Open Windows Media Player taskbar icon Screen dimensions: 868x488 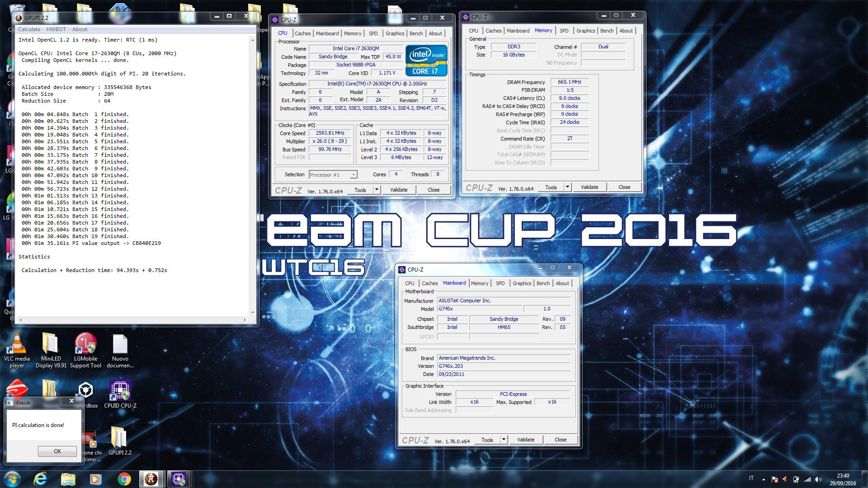[x=95, y=479]
